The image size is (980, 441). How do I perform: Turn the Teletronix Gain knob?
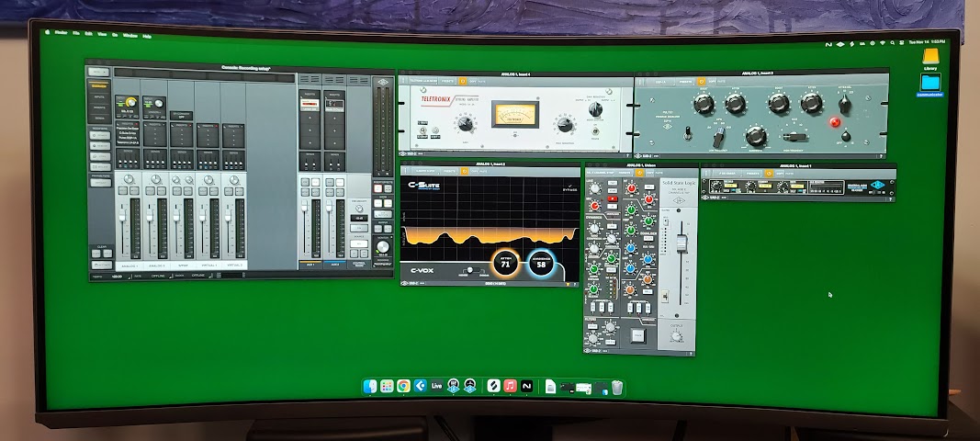click(x=466, y=124)
